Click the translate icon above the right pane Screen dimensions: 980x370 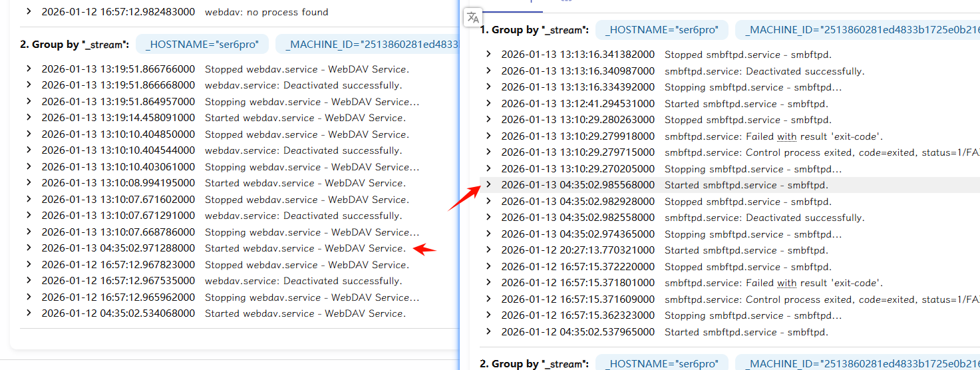472,18
